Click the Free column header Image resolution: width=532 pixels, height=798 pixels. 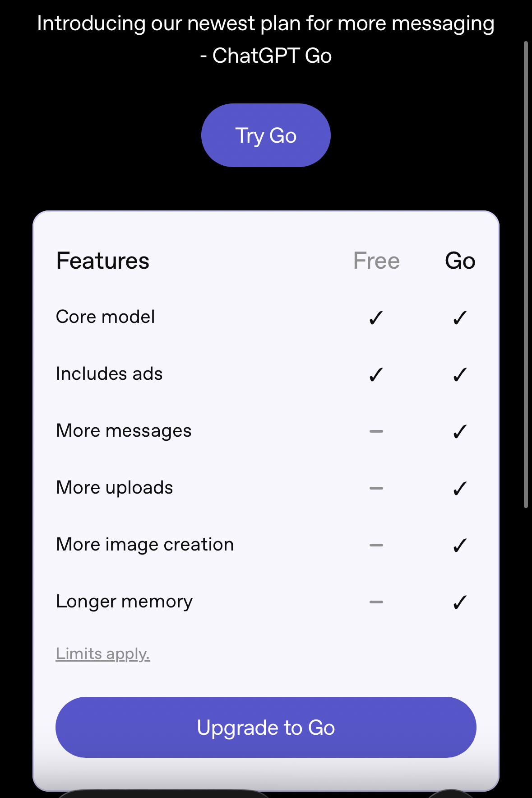[x=376, y=261]
